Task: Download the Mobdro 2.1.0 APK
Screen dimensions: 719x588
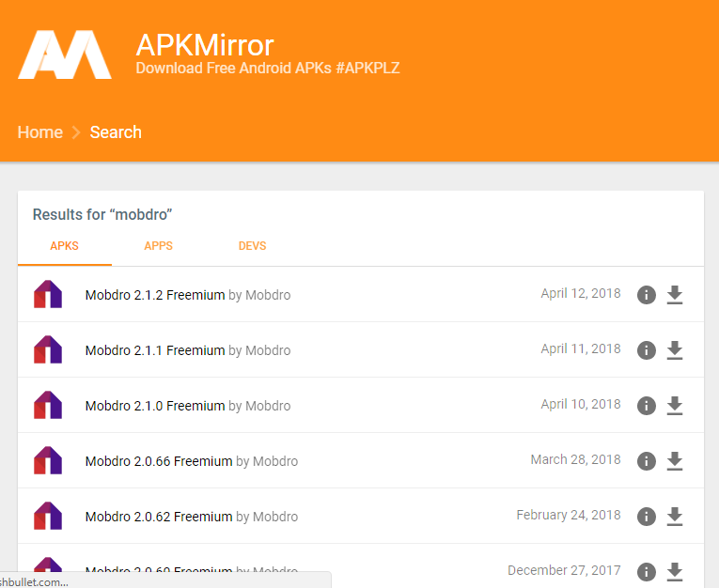Action: point(675,406)
